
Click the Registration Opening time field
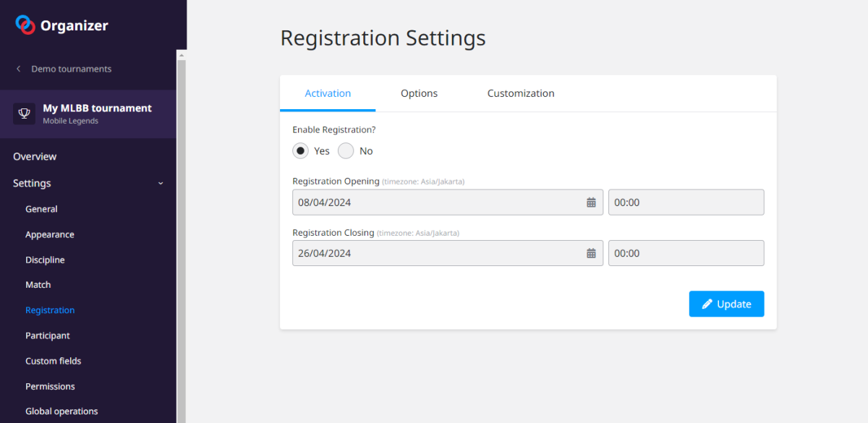pyautogui.click(x=686, y=202)
